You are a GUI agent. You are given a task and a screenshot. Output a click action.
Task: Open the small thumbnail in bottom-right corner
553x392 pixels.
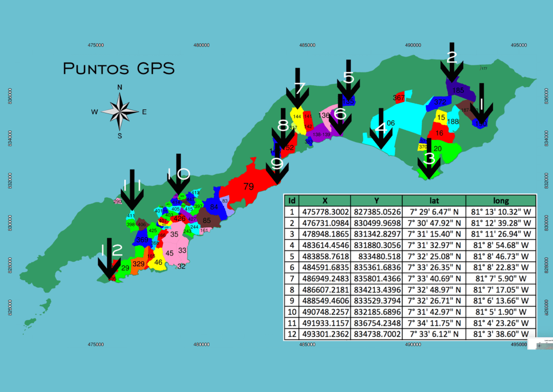[539, 346]
